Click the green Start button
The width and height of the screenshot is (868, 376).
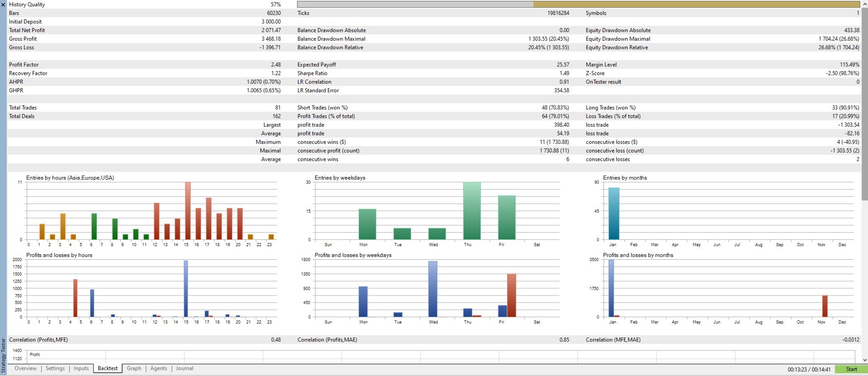851,370
